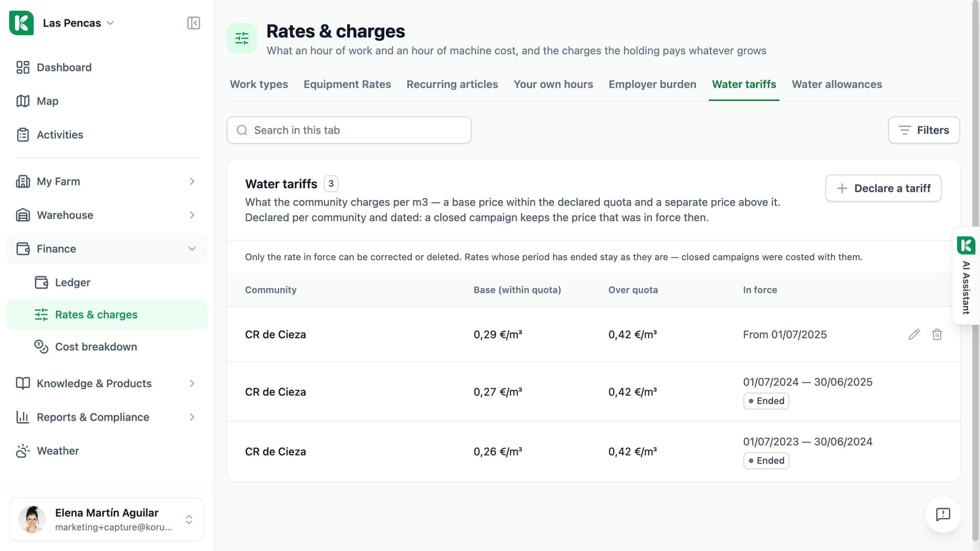The width and height of the screenshot is (980, 551).
Task: Go to Activities
Action: point(107,135)
